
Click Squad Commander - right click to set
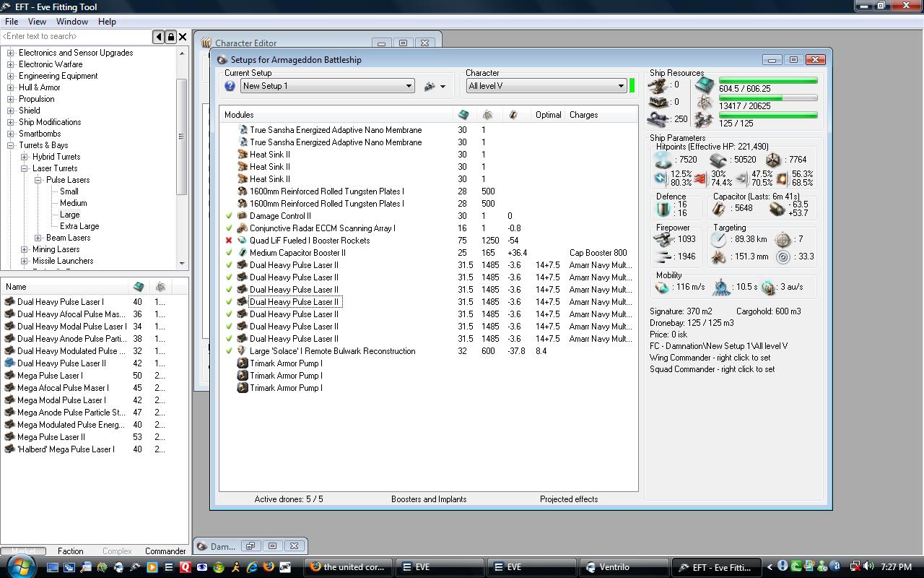pos(712,369)
